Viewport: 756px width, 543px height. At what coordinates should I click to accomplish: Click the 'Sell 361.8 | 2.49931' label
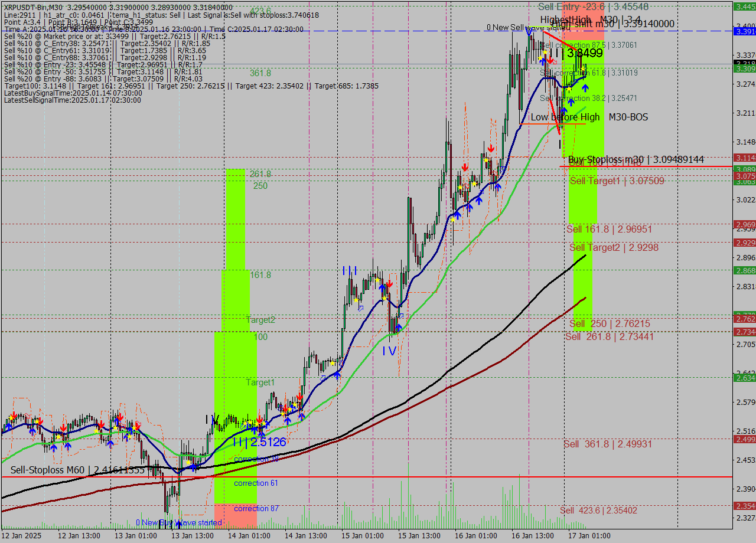click(x=608, y=444)
